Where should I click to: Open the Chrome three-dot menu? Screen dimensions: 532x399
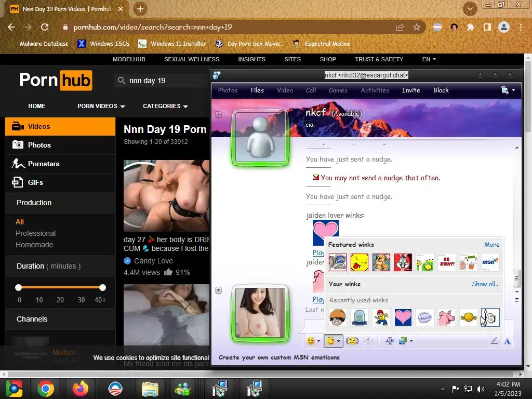pos(521,27)
